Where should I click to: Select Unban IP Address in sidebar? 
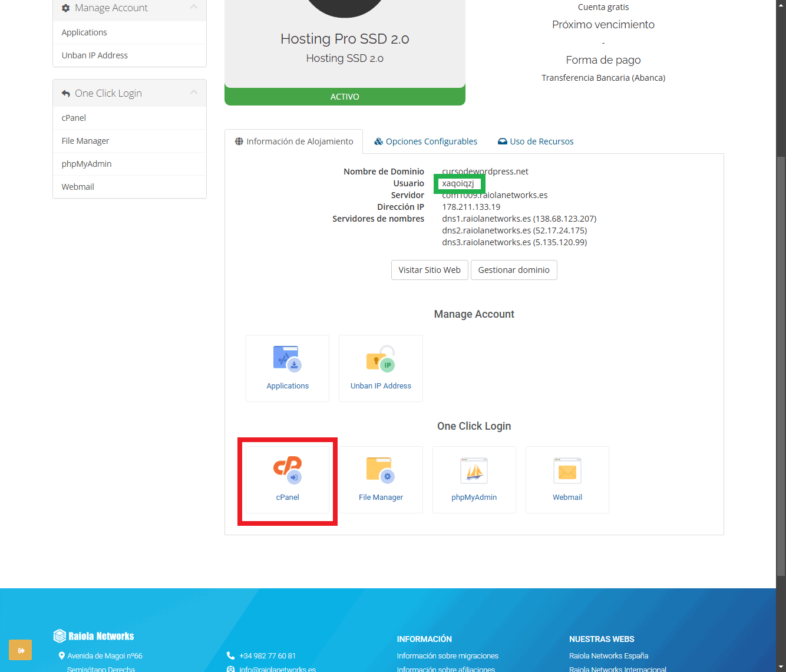point(130,55)
